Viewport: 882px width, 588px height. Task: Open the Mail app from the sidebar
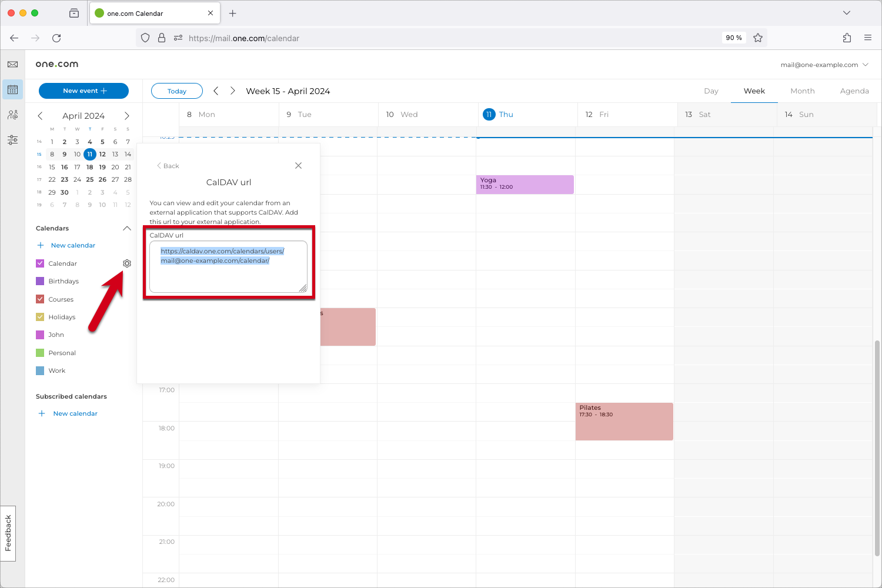click(x=12, y=64)
